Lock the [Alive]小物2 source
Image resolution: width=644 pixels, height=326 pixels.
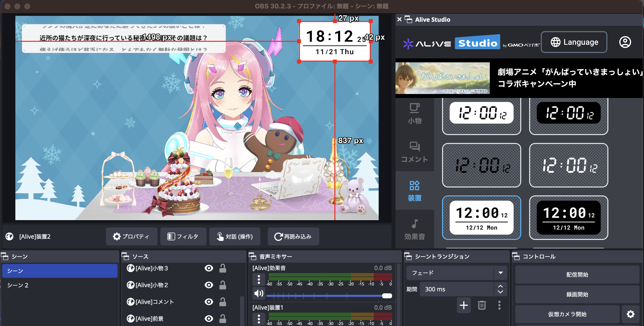pos(223,285)
